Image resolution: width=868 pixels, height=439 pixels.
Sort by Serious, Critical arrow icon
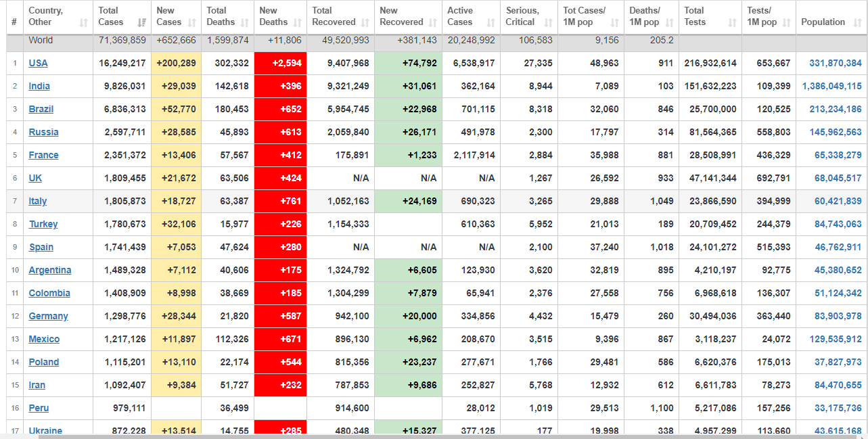(x=549, y=22)
